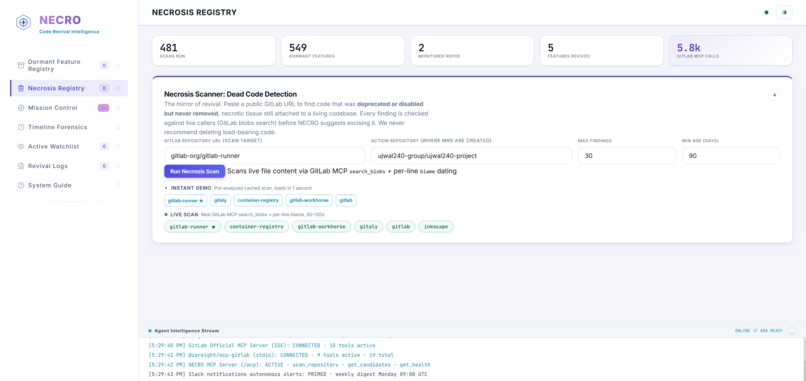Start live scan of gitlab
Screen dimensions: 806x381
[x=401, y=227]
